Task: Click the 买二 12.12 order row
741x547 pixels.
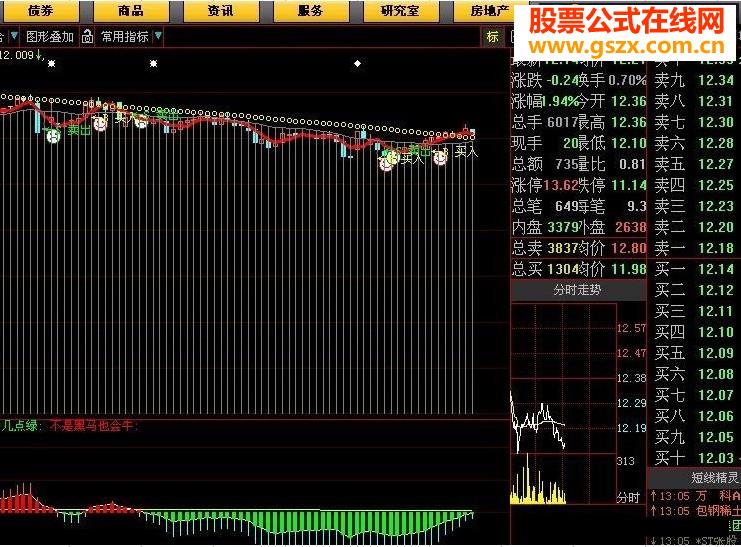Action: (694, 290)
